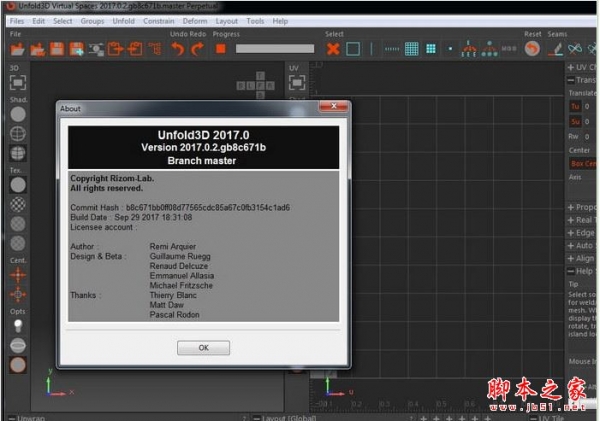
Task: Click OK in the About dialog
Action: click(x=204, y=348)
